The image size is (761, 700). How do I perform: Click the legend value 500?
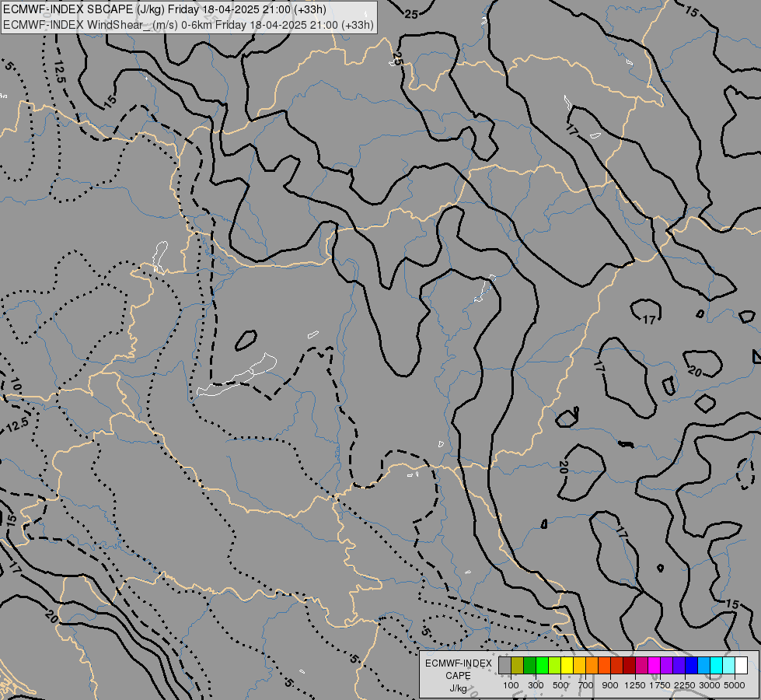click(560, 685)
